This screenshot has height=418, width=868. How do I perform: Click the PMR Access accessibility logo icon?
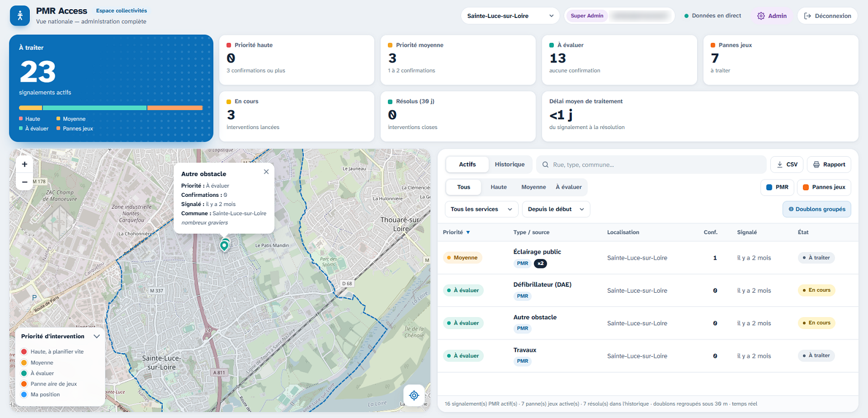[x=20, y=16]
